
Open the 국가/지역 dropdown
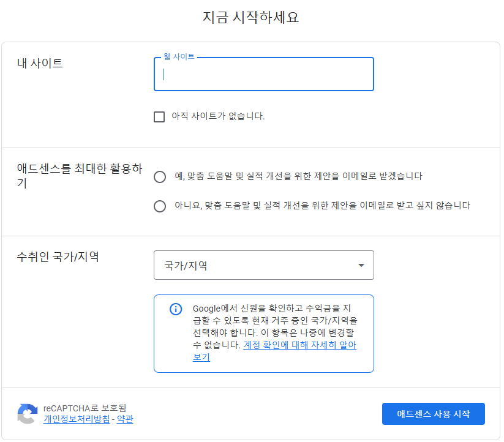tap(263, 265)
